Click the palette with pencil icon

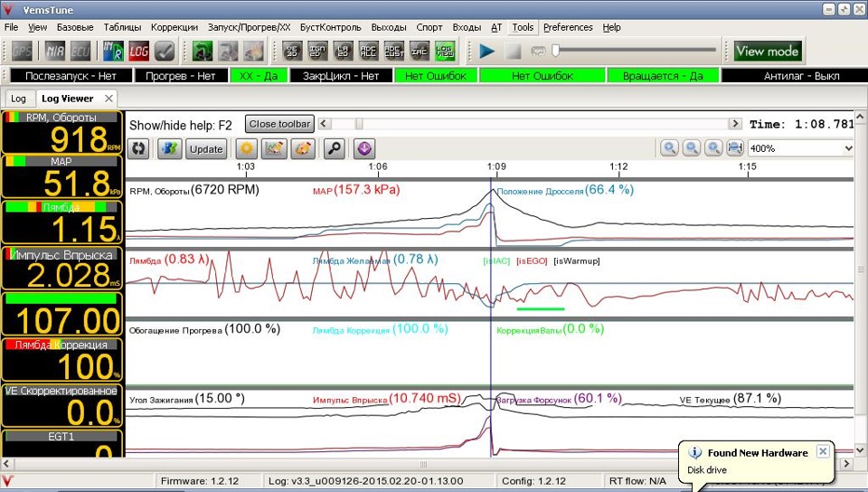point(303,149)
